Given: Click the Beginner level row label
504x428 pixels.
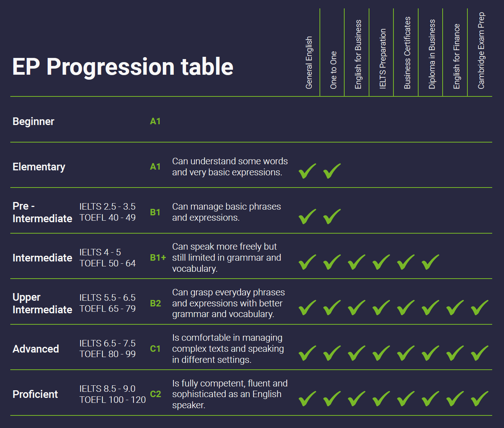Looking at the screenshot, I should 34,122.
